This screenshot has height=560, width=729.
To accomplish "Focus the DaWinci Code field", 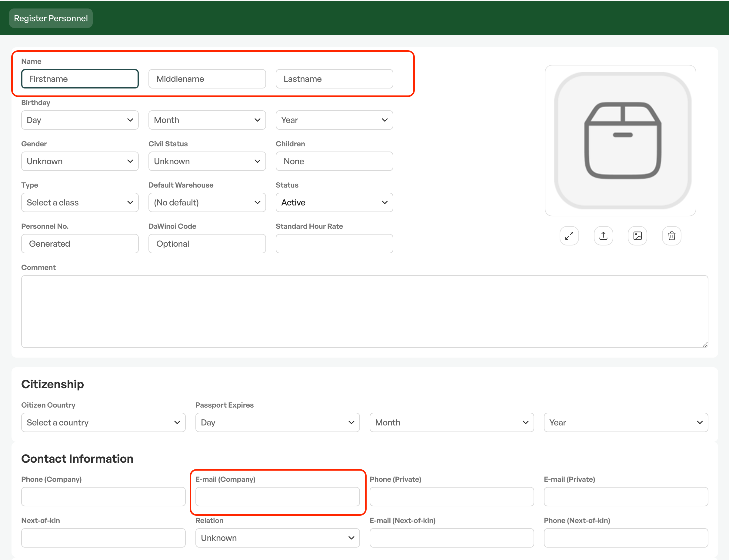I will point(207,244).
